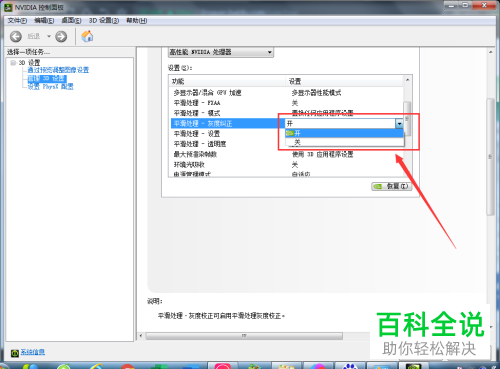Go back with the back arrow button
The height and width of the screenshot is (369, 500).
(16, 36)
